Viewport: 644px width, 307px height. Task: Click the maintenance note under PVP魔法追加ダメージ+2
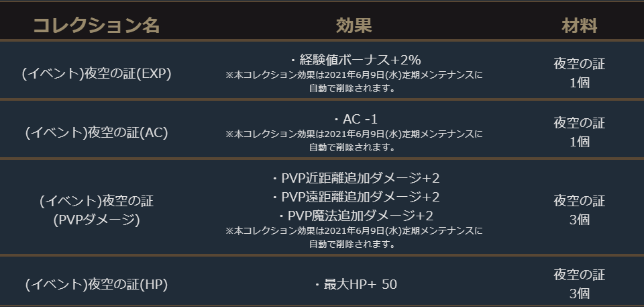(354, 237)
